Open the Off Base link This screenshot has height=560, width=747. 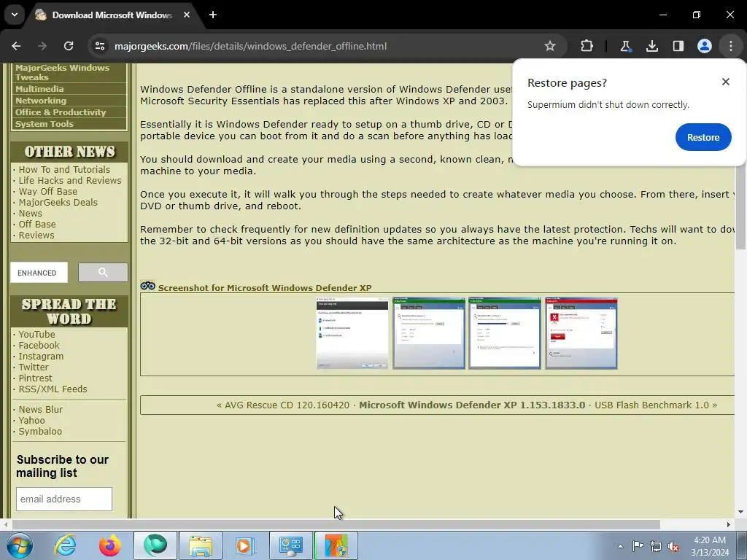(x=37, y=225)
